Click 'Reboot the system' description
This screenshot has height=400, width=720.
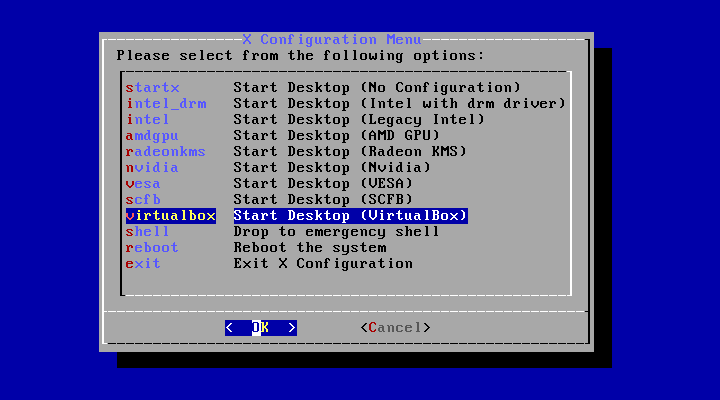click(x=310, y=248)
